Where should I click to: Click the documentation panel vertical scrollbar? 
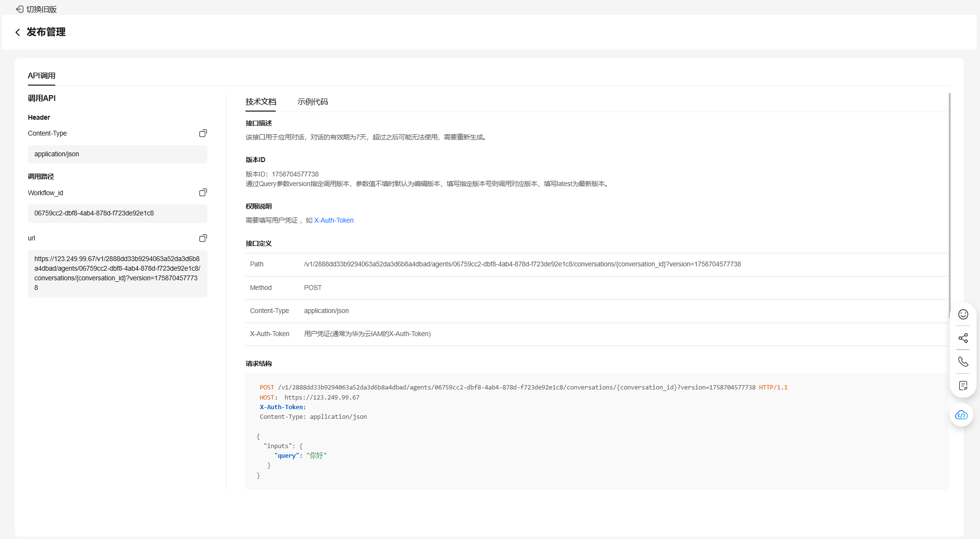coord(949,202)
